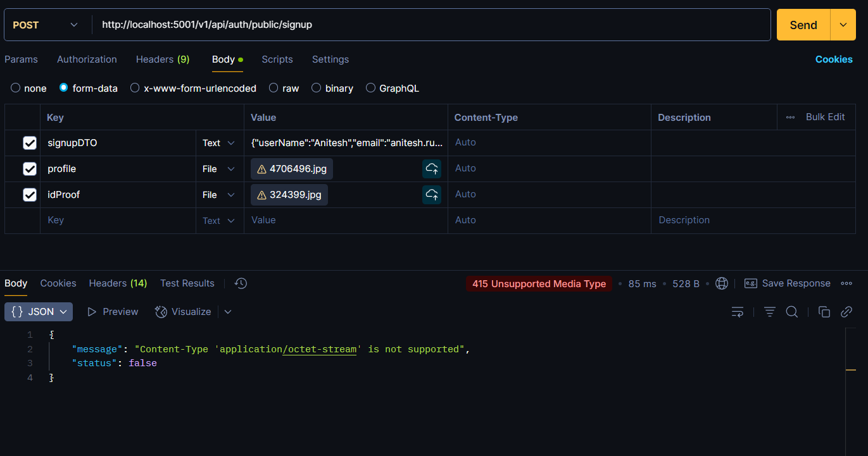Click the empty Description input field

click(x=753, y=220)
